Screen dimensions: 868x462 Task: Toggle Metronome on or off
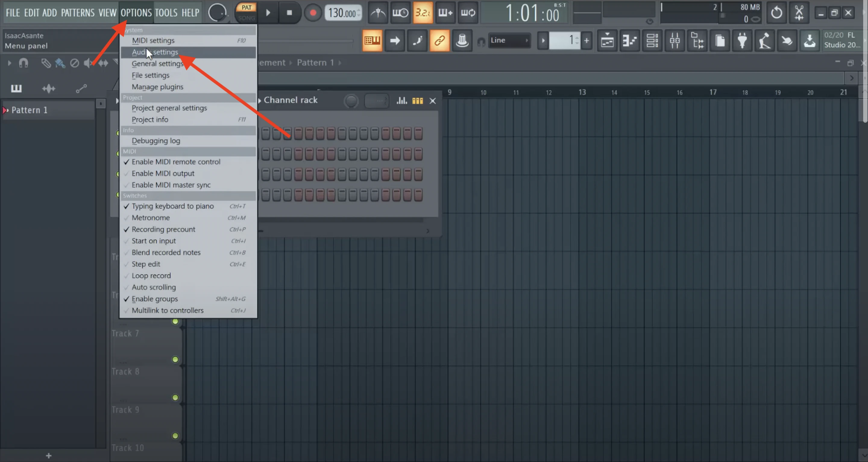[150, 217]
